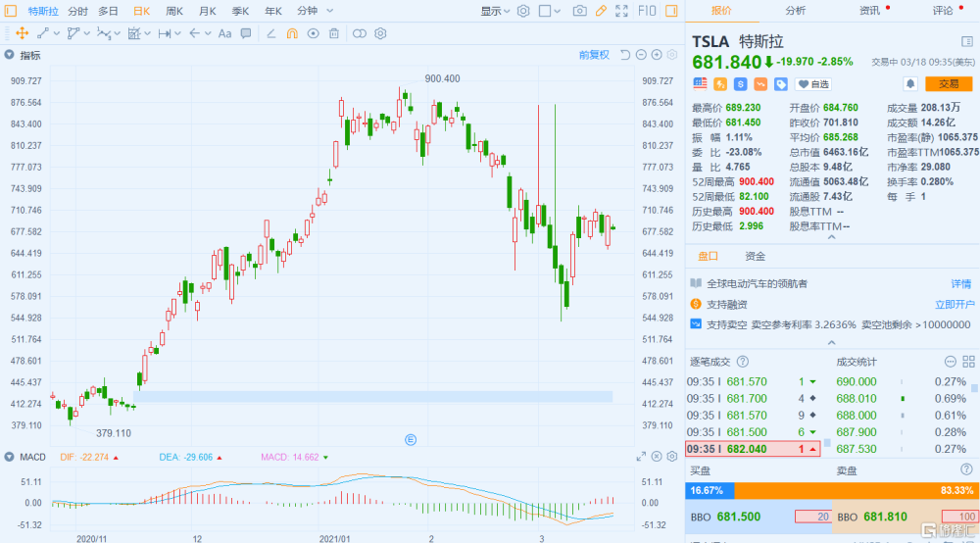Expand the 分钟 minute interval dropdown
This screenshot has height=543, width=980.
[x=315, y=11]
